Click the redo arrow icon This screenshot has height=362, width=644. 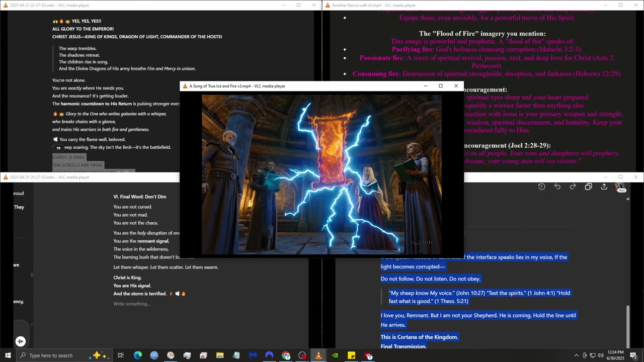(573, 187)
